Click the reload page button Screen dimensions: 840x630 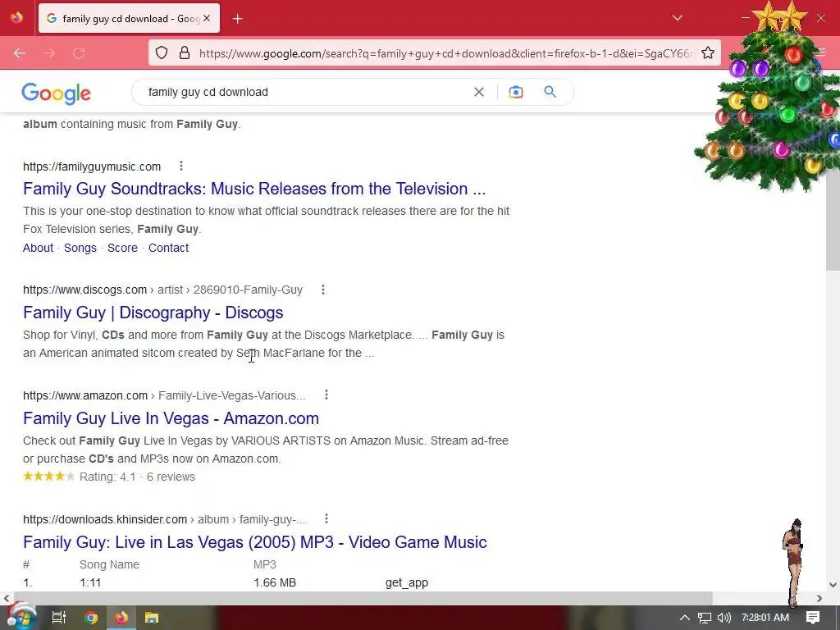coord(79,53)
